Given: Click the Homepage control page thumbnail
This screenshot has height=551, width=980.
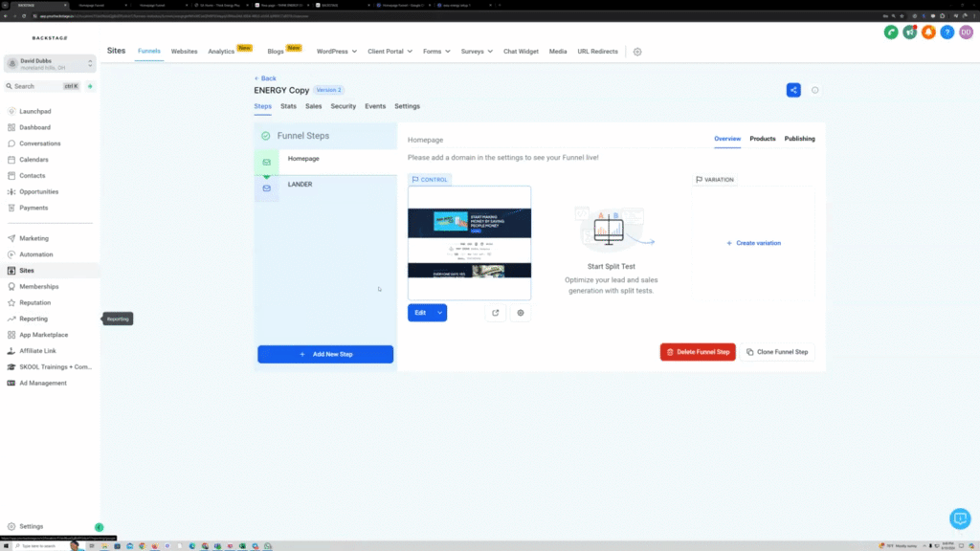Looking at the screenshot, I should click(469, 243).
